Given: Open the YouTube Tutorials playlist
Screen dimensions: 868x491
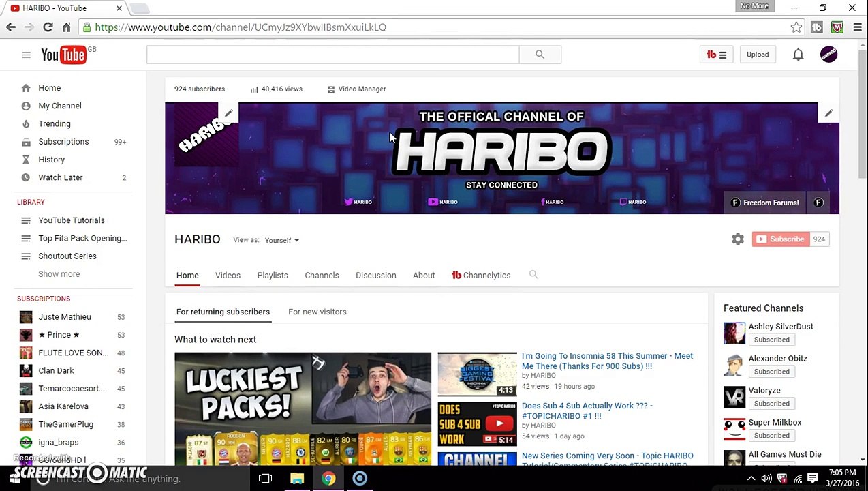Looking at the screenshot, I should [73, 220].
